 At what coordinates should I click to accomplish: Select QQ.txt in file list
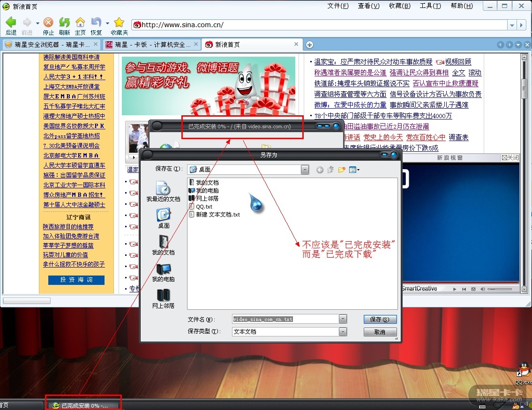point(201,207)
